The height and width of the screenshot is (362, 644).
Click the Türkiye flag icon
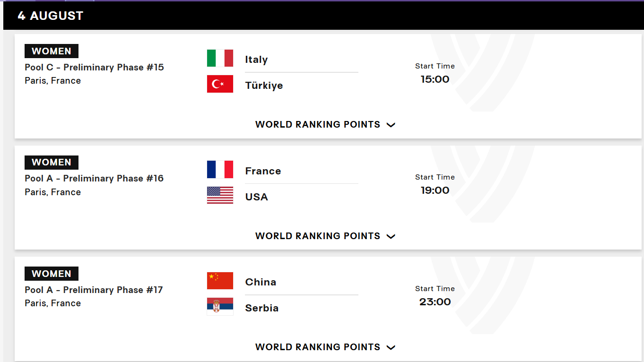[220, 84]
